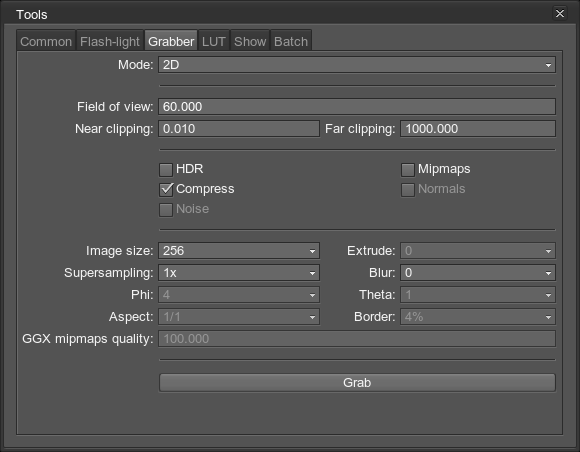
Task: Click the Field of view input field
Action: 357,107
